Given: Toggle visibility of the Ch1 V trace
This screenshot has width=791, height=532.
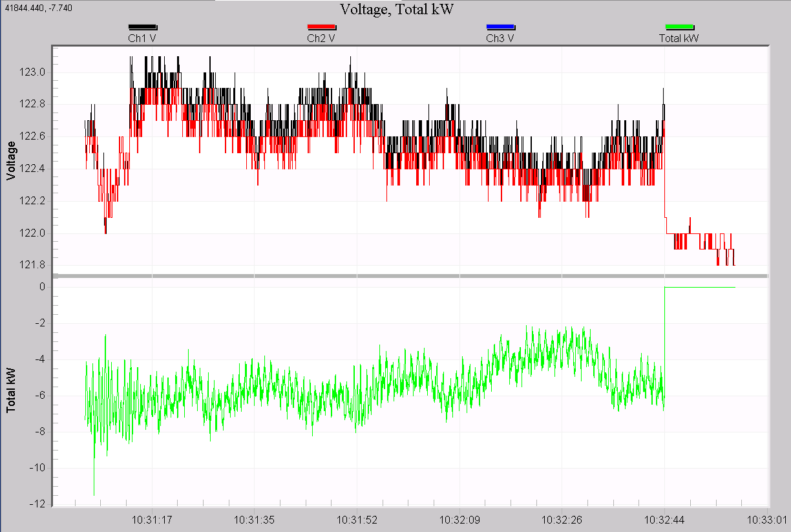Looking at the screenshot, I should pyautogui.click(x=143, y=27).
